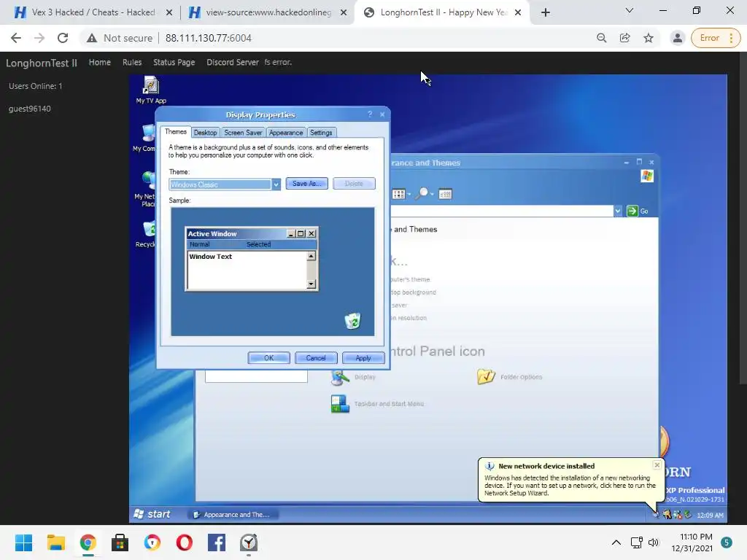Click Apply in Display Properties
The width and height of the screenshot is (747, 560).
pyautogui.click(x=363, y=358)
